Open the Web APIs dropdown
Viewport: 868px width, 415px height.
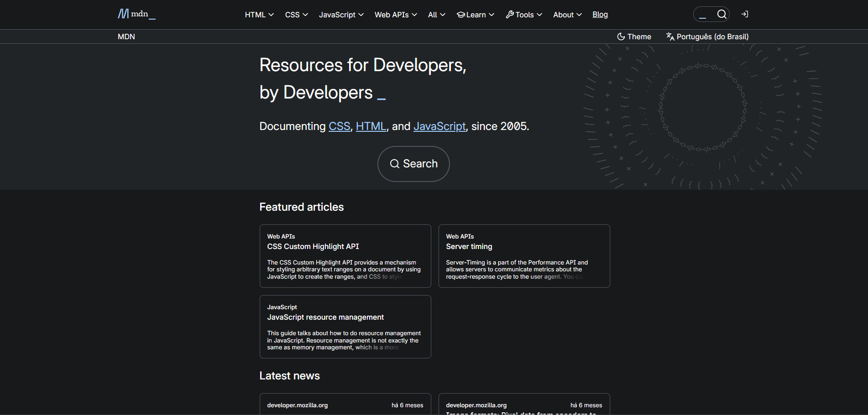396,15
